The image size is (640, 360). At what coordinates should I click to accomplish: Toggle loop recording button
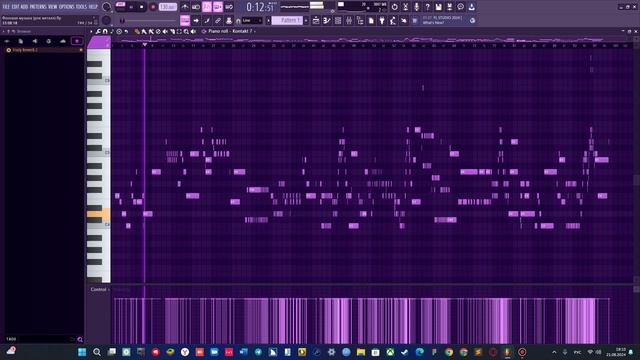[x=229, y=7]
